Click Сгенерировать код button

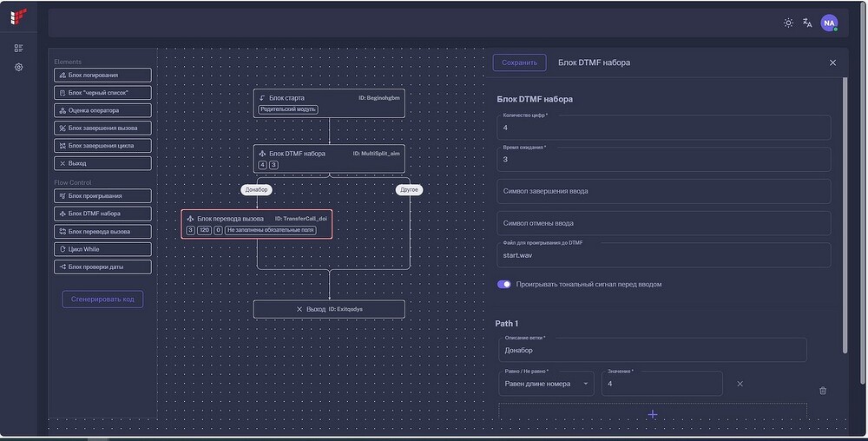pyautogui.click(x=102, y=299)
